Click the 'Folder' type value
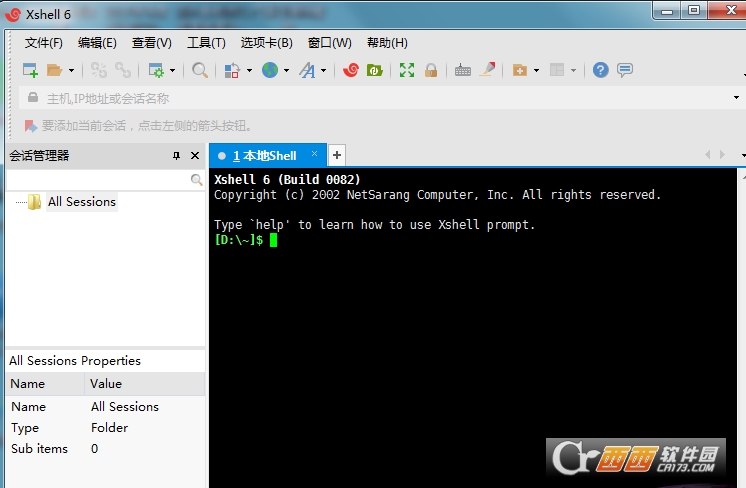 coord(109,428)
